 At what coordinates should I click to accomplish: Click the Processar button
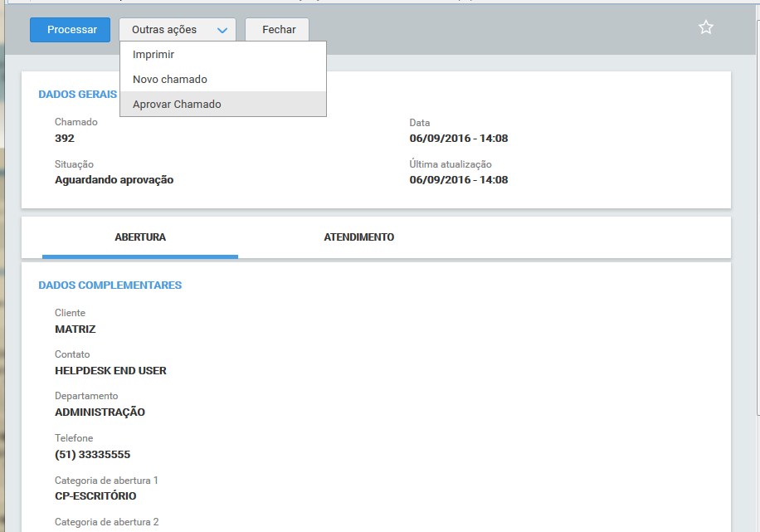[x=70, y=29]
